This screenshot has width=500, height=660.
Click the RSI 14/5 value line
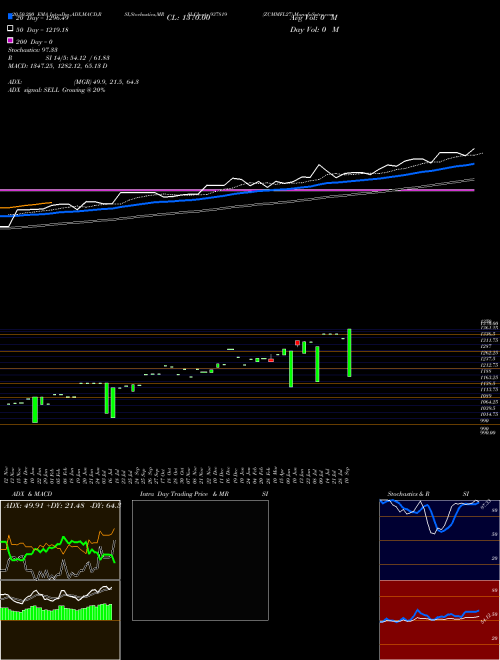click(x=59, y=58)
